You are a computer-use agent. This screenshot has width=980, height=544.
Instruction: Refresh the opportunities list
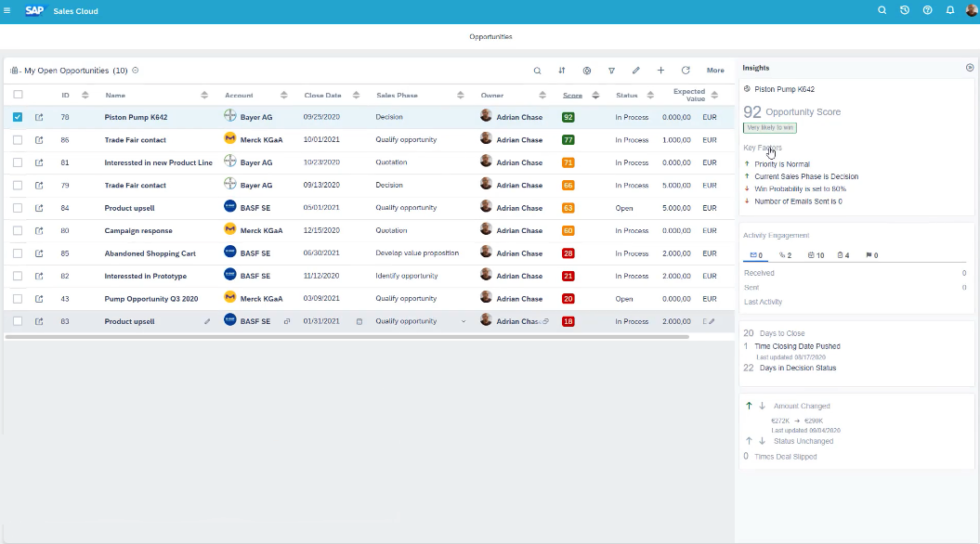pos(686,71)
